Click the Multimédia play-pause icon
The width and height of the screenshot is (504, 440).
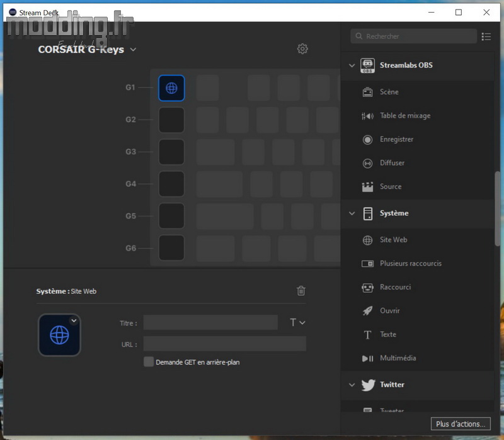[367, 358]
